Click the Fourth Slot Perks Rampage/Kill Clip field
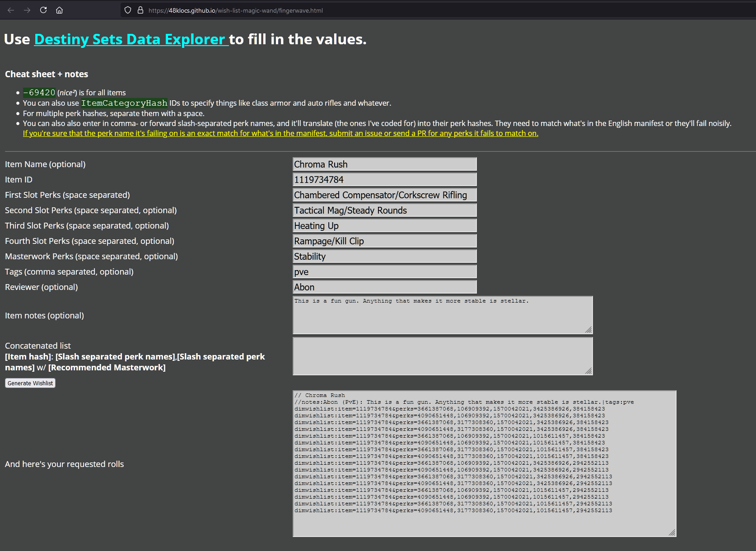 384,241
